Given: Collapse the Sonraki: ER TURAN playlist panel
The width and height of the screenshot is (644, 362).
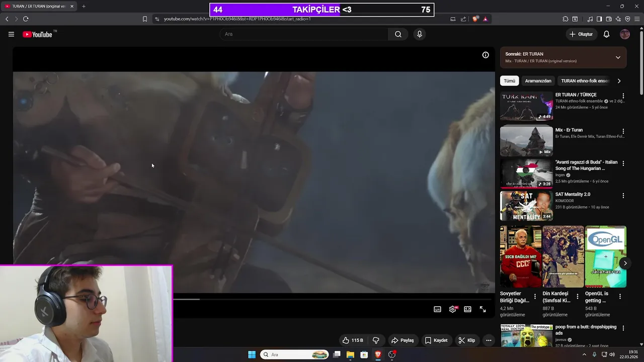Looking at the screenshot, I should 618,57.
